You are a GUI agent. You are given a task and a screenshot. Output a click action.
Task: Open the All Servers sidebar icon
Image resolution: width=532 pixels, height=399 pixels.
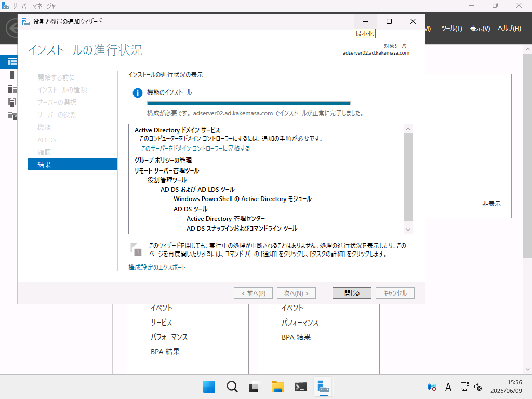click(x=12, y=89)
